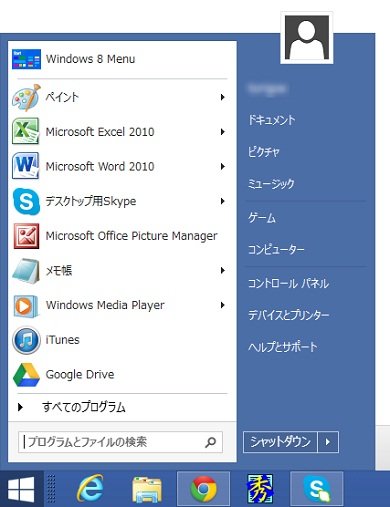Click the search magnifier icon

tap(210, 442)
